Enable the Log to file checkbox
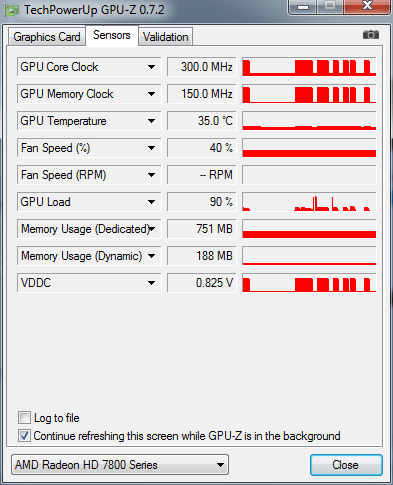The height and width of the screenshot is (485, 393). point(24,418)
